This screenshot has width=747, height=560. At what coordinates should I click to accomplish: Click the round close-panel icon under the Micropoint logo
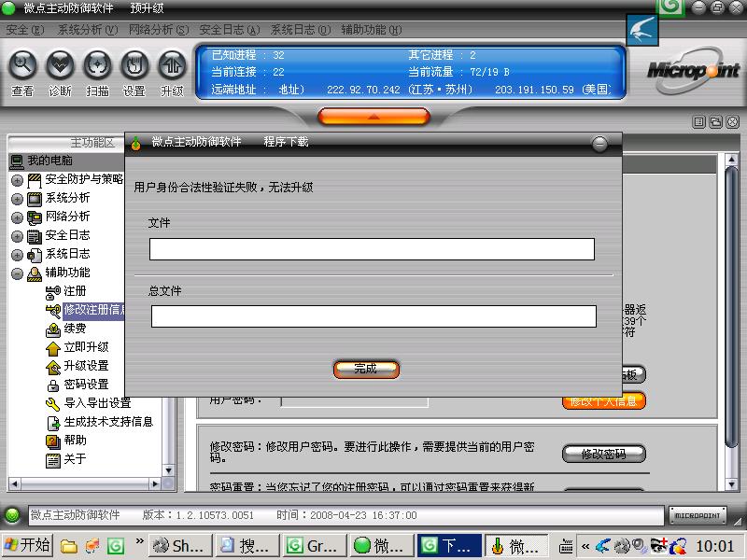click(x=733, y=122)
